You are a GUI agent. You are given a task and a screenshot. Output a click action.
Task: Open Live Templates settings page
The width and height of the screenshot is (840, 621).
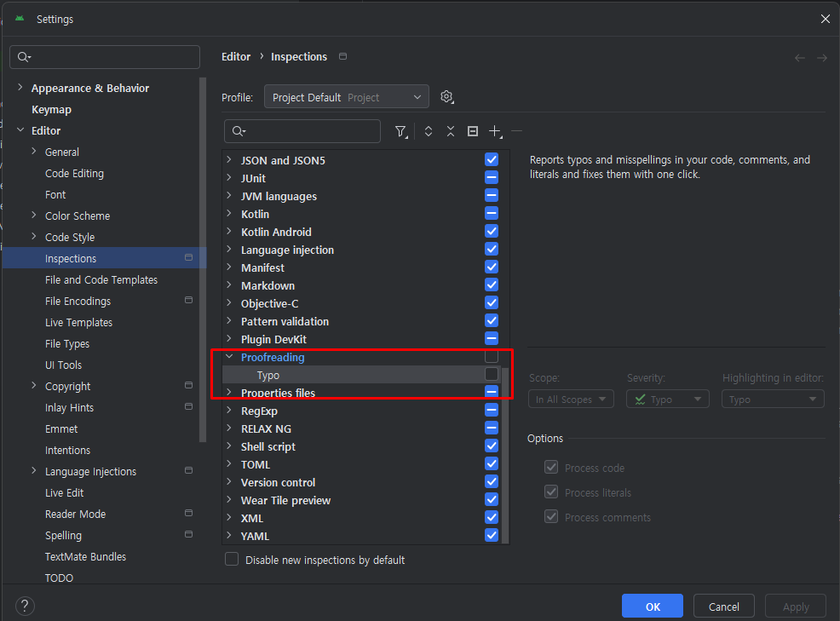[x=78, y=323]
